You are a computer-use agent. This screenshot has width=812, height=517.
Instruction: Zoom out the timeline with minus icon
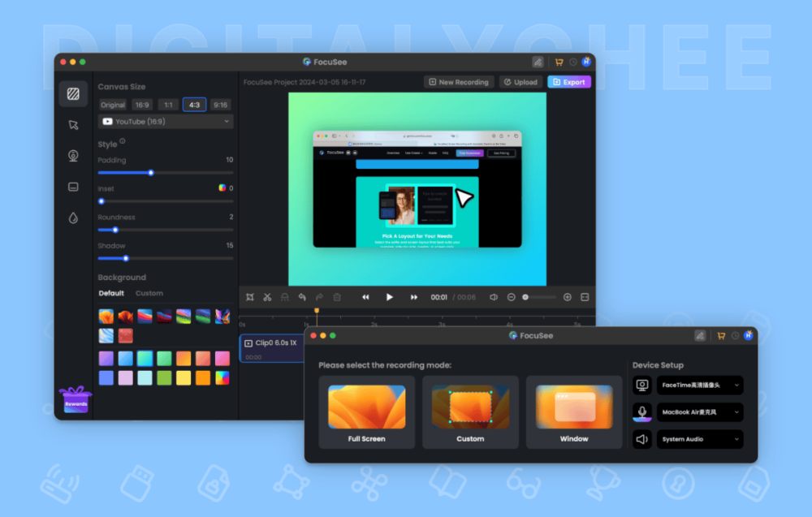point(511,297)
